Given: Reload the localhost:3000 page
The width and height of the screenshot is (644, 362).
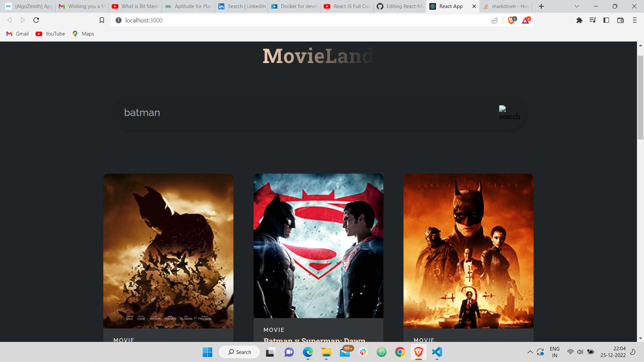Looking at the screenshot, I should pos(36,20).
